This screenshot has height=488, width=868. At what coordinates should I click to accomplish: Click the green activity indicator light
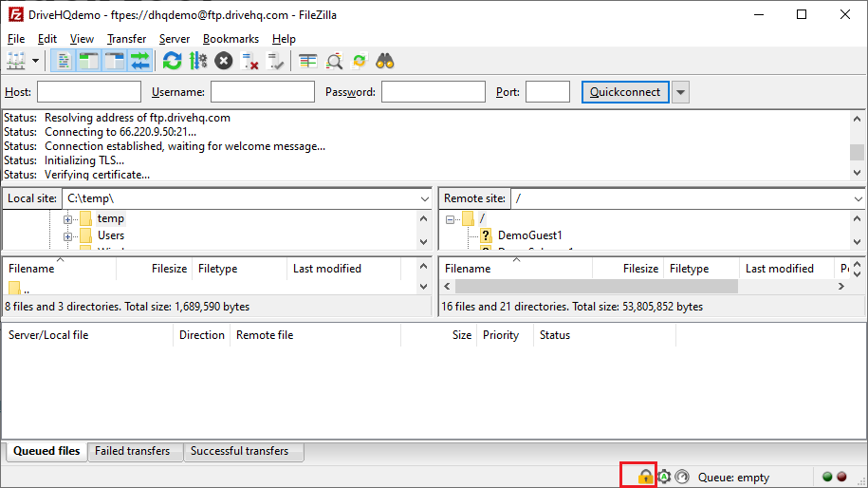click(827, 477)
